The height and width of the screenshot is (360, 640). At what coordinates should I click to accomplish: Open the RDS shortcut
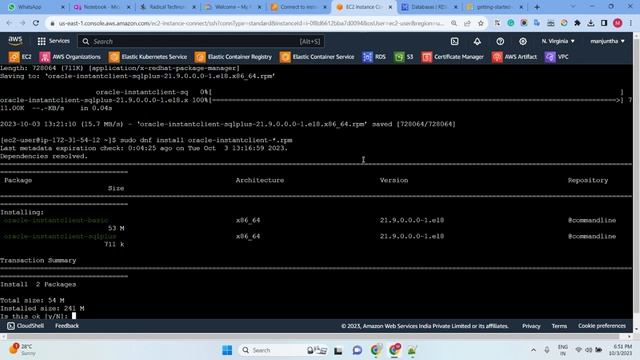pyautogui.click(x=374, y=57)
